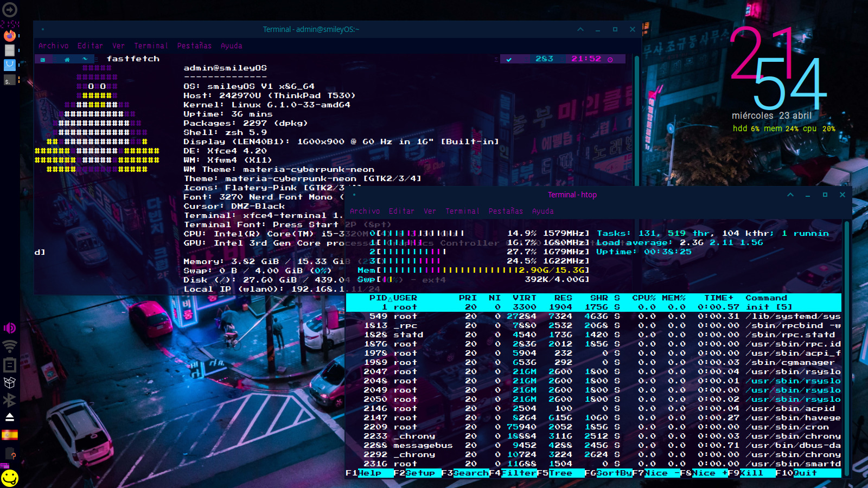868x488 pixels.
Task: Open the clipboard manager icon
Action: tap(10, 364)
